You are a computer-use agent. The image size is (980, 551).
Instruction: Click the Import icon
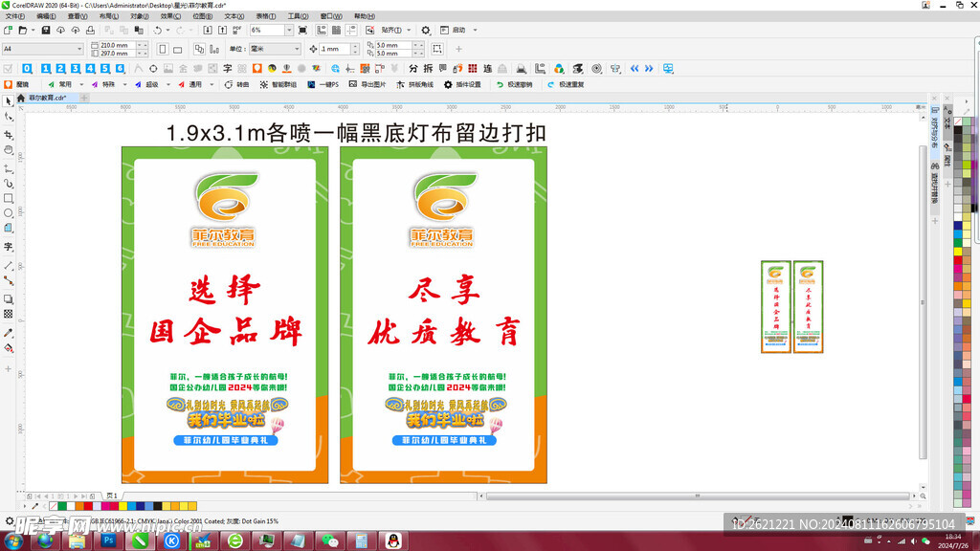pos(208,30)
